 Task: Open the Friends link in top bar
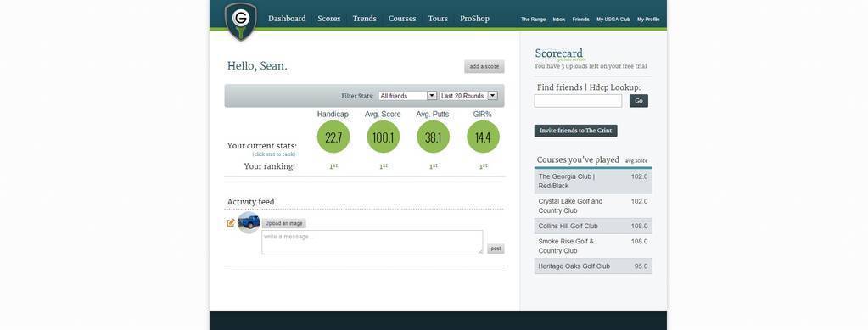[580, 20]
